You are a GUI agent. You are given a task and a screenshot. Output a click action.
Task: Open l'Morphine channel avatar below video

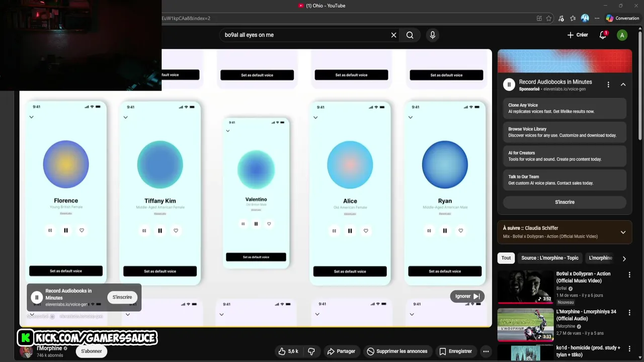coord(26,351)
